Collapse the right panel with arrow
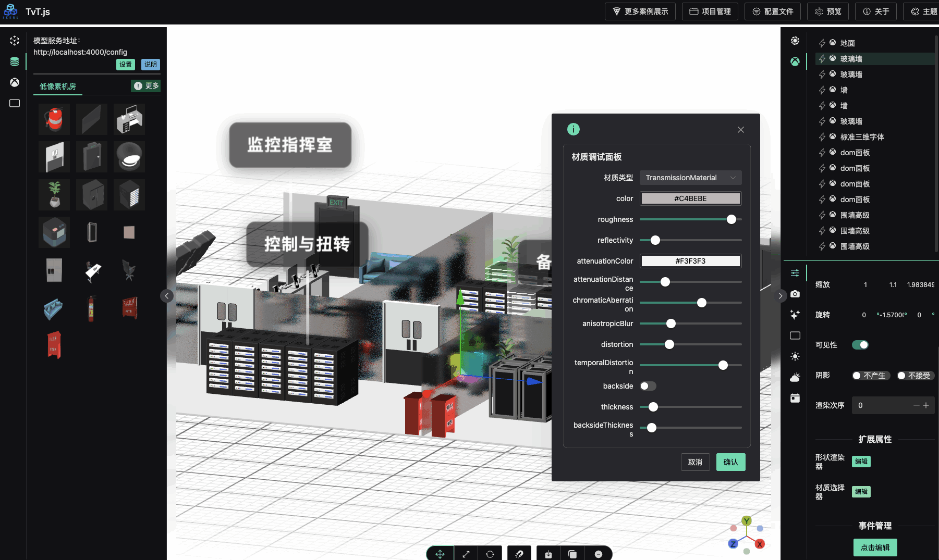This screenshot has width=939, height=560. pos(780,296)
